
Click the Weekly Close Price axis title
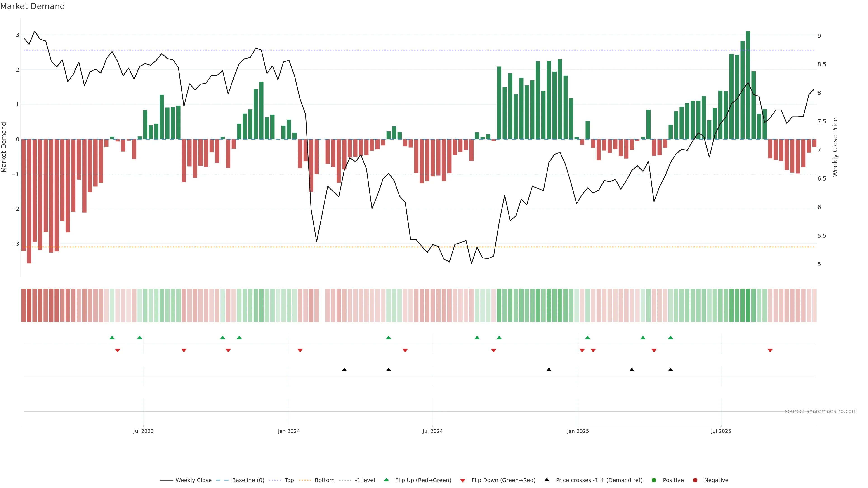(835, 147)
